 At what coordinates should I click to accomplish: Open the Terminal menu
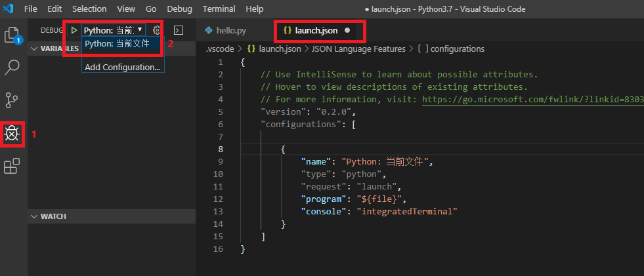click(x=219, y=9)
